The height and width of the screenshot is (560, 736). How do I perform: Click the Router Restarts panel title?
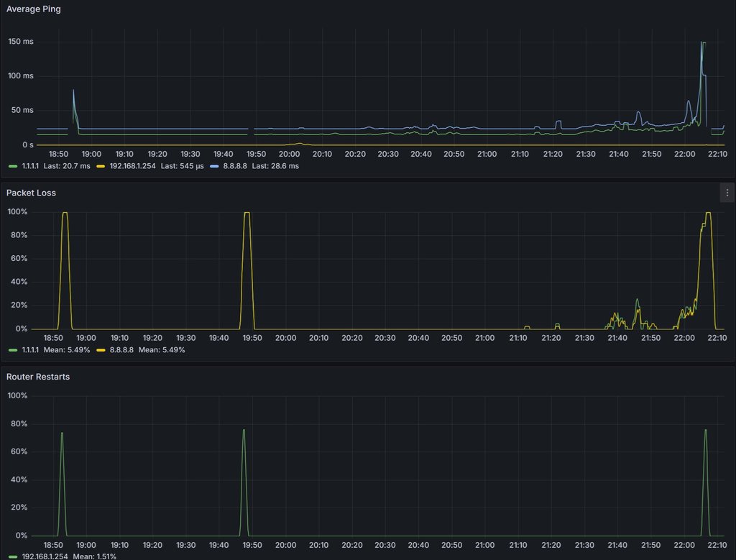pos(38,377)
